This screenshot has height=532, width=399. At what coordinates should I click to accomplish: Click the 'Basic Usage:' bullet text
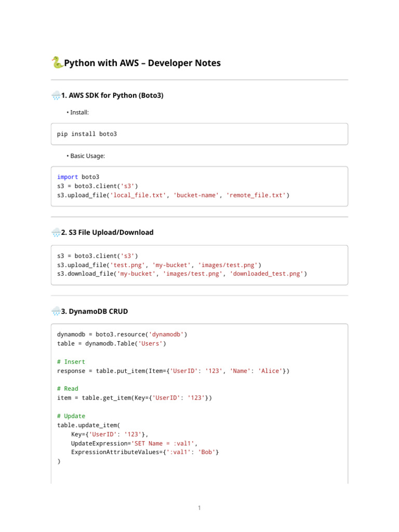click(x=88, y=156)
